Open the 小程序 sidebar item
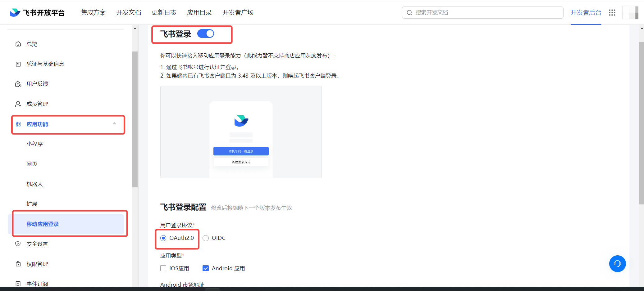The width and height of the screenshot is (644, 291). [x=34, y=144]
